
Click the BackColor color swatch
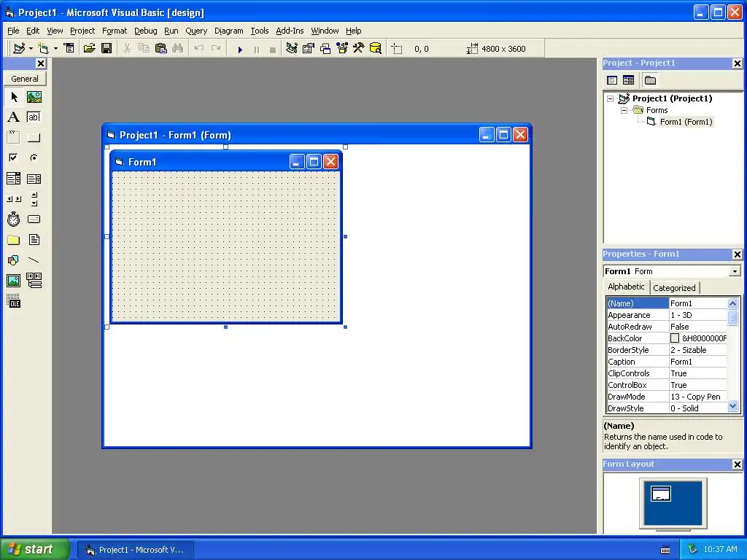point(675,338)
